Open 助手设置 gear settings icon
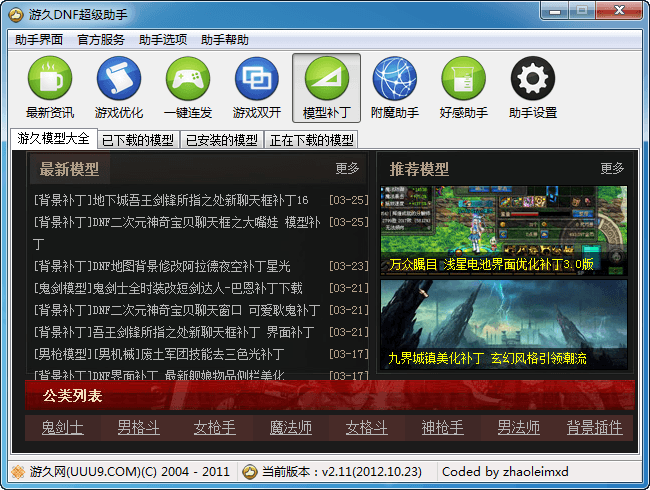Viewport: 650px width, 490px height. tap(533, 80)
